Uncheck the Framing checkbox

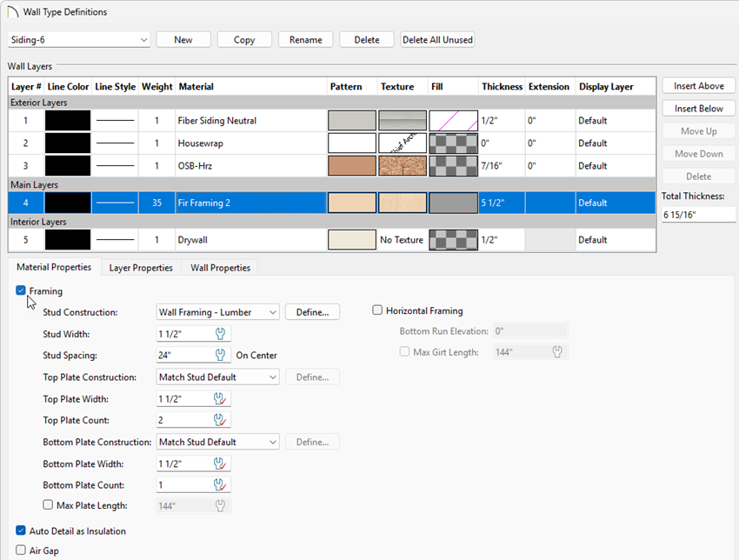point(21,290)
